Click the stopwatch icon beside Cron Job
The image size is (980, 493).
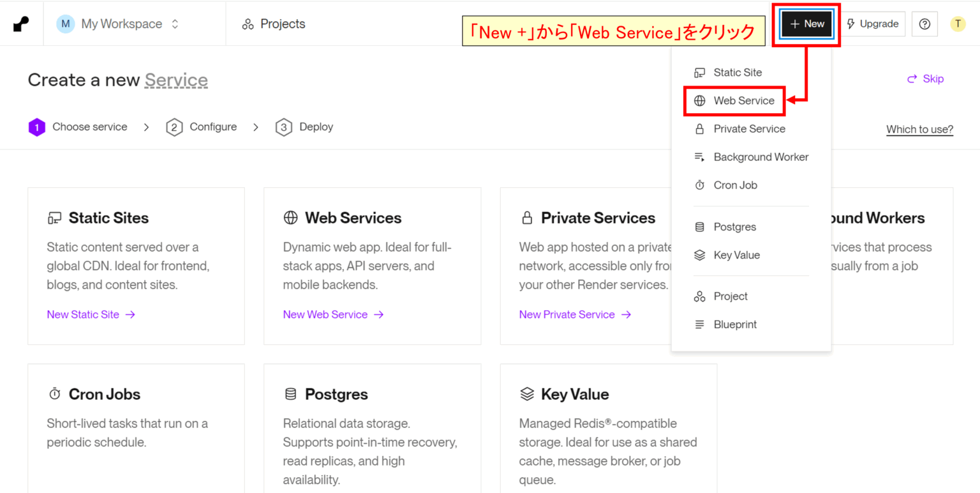click(x=700, y=185)
